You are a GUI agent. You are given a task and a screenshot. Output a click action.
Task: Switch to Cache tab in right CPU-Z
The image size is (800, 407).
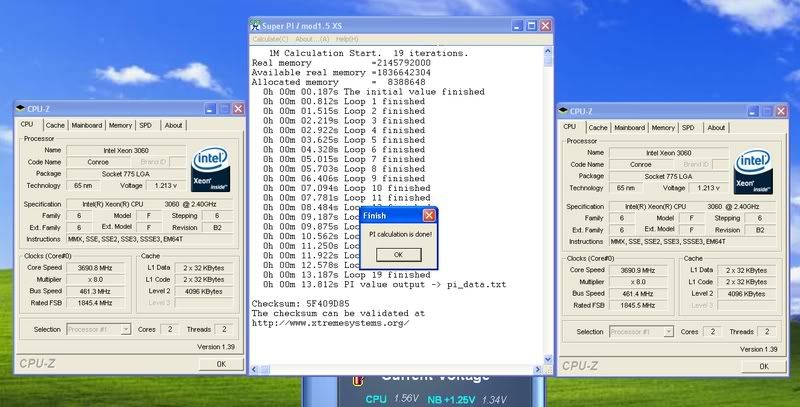pos(598,128)
